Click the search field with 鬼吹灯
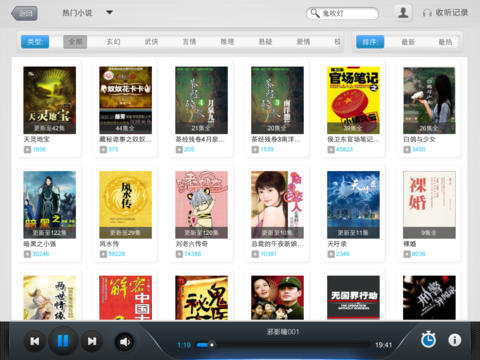 point(342,13)
